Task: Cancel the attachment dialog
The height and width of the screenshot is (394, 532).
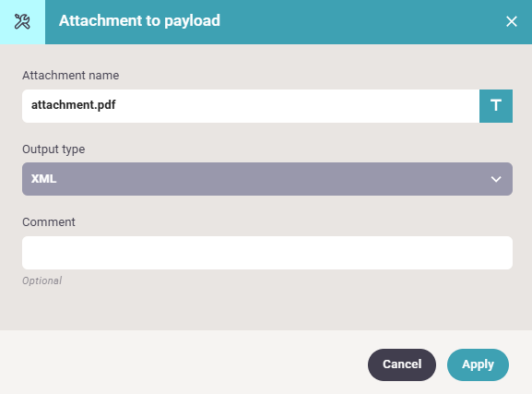Action: pos(402,364)
